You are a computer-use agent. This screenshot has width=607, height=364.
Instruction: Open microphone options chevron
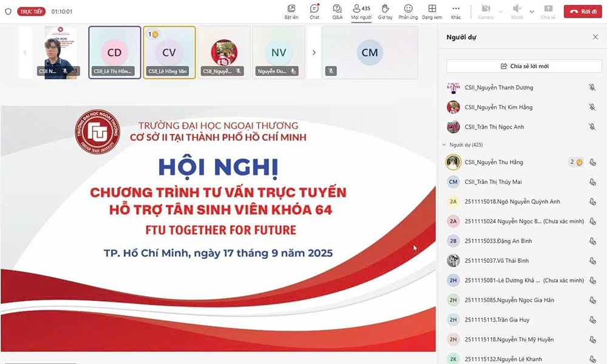pyautogui.click(x=531, y=11)
